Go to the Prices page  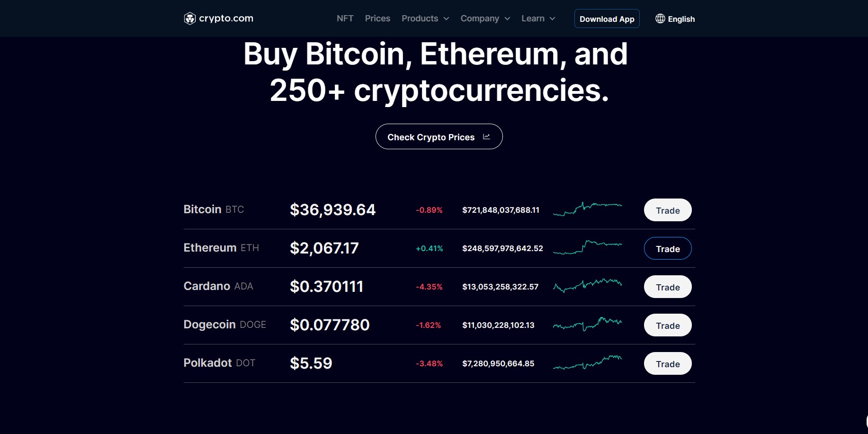pyautogui.click(x=377, y=18)
